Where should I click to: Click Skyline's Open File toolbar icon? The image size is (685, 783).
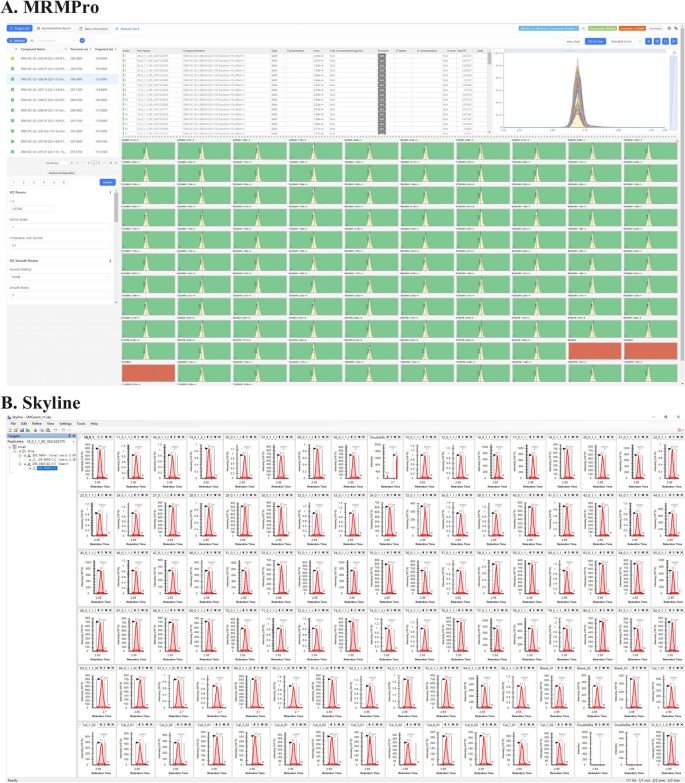[15, 430]
